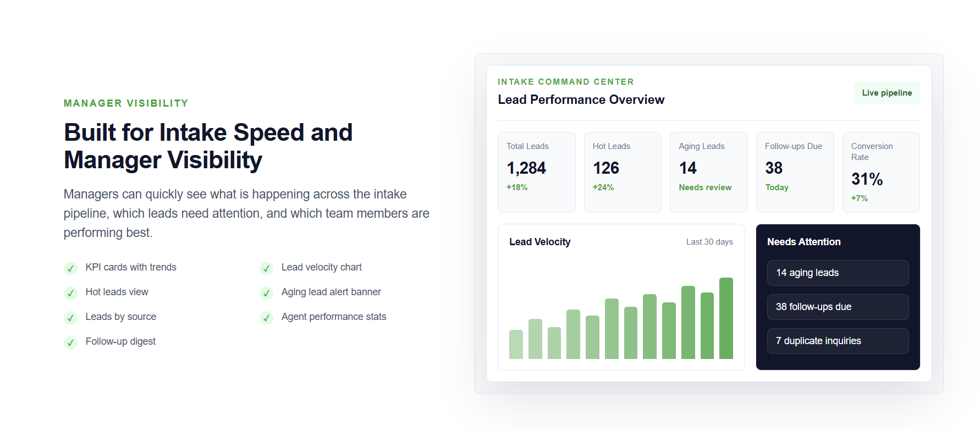
Task: Select the 7 duplicate inquiries item
Action: coord(838,341)
